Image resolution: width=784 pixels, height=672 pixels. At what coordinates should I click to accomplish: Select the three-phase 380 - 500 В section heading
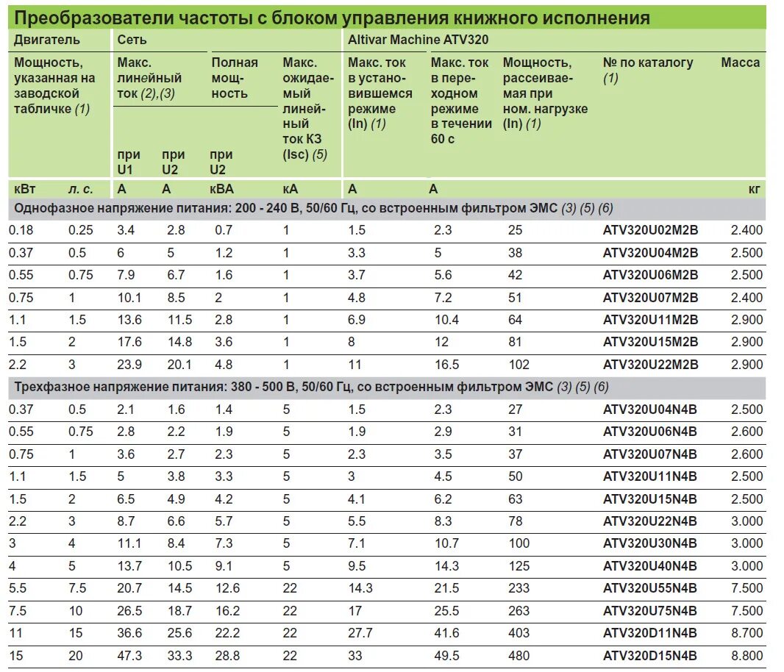coord(311,387)
